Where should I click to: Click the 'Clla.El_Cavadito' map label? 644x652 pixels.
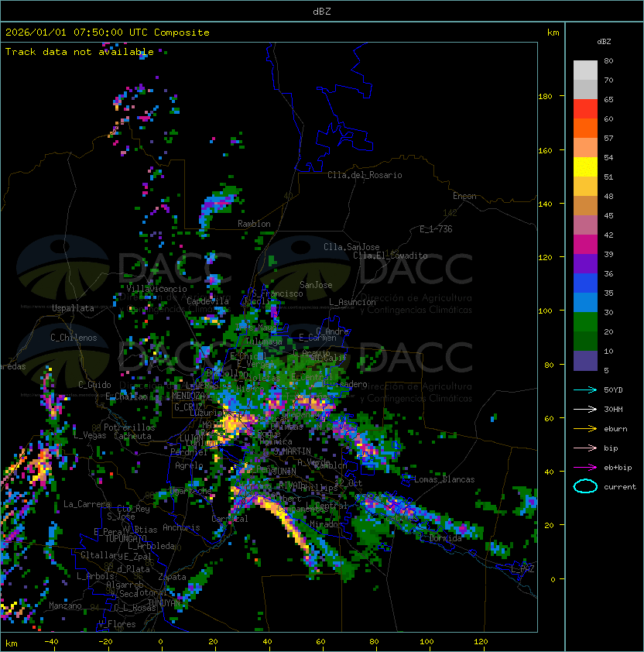390,256
